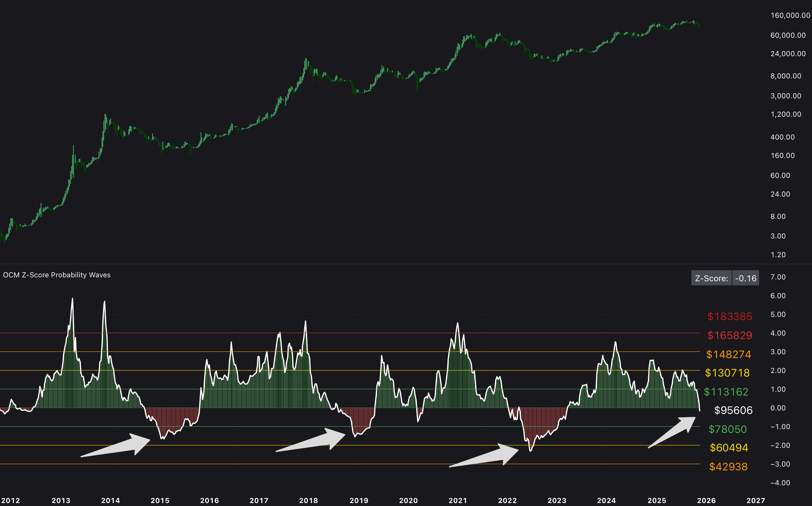Click the −4.00 Z-Score axis label

click(780, 483)
